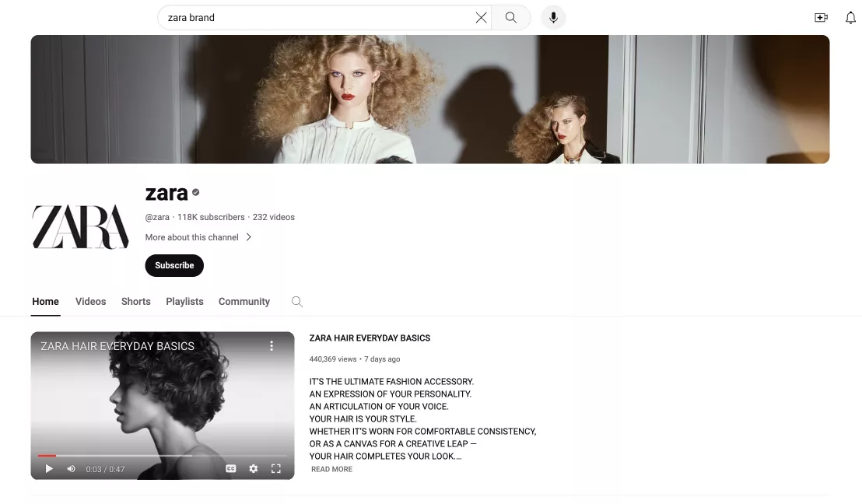Image resolution: width=862 pixels, height=504 pixels.
Task: Open the notifications bell
Action: pyautogui.click(x=850, y=18)
